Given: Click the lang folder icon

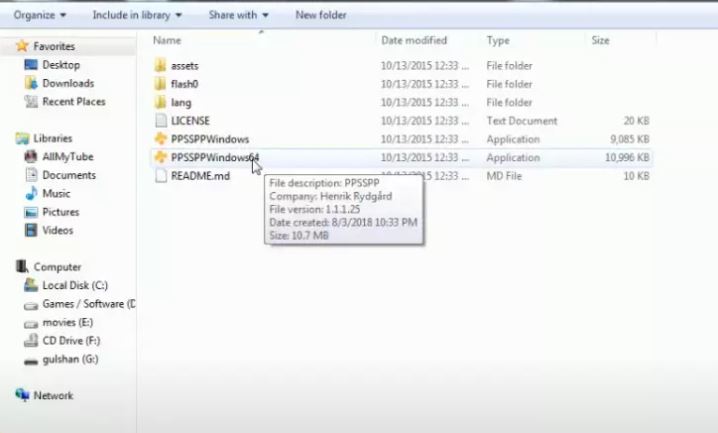Looking at the screenshot, I should coord(160,102).
